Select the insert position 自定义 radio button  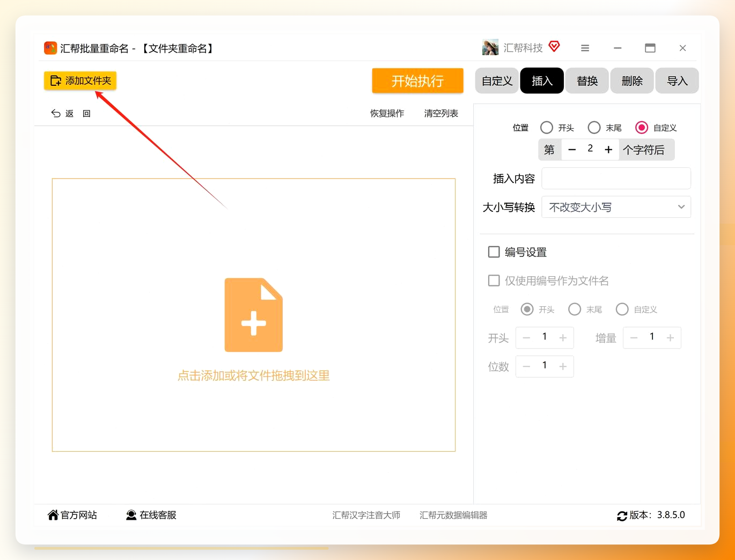(642, 128)
